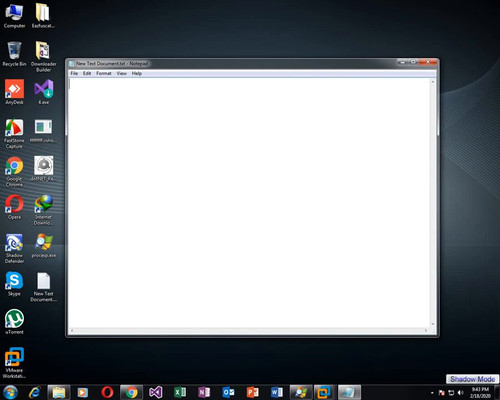
Task: Click the Shadow Mode label
Action: coord(472,379)
